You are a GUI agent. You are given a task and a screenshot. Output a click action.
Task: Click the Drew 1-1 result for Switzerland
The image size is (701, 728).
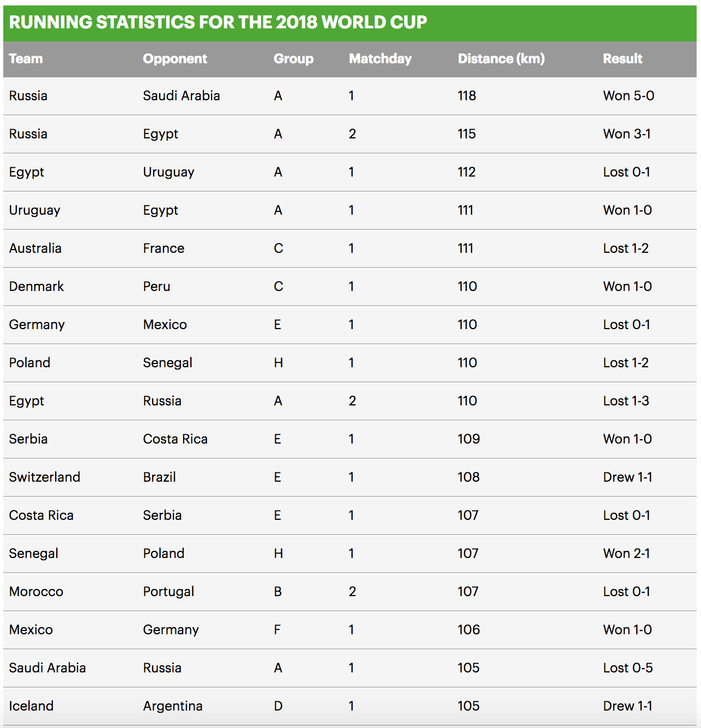627,477
